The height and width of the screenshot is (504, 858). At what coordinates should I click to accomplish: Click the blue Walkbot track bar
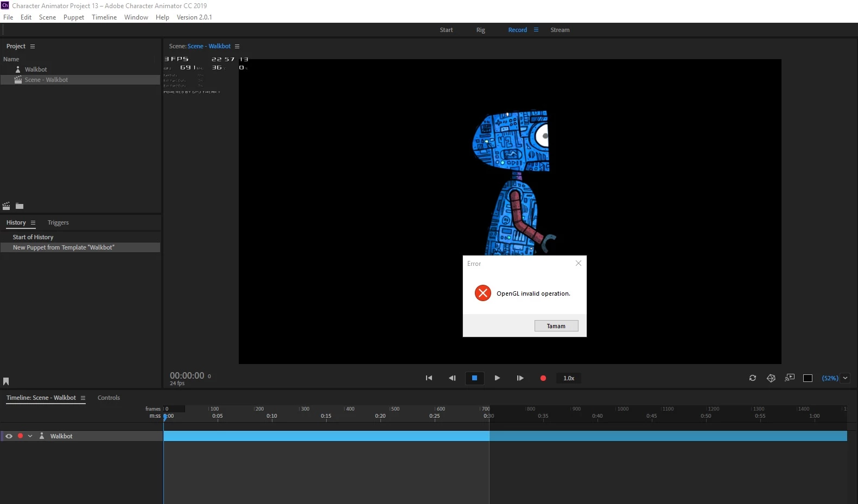[x=505, y=436]
